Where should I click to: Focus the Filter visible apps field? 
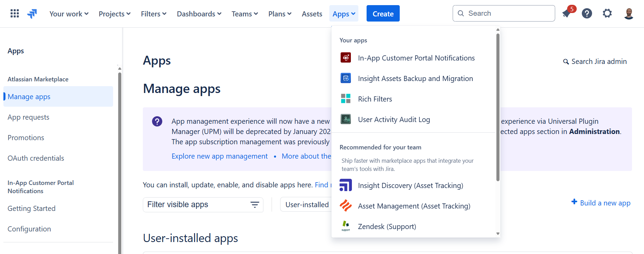[x=203, y=205]
